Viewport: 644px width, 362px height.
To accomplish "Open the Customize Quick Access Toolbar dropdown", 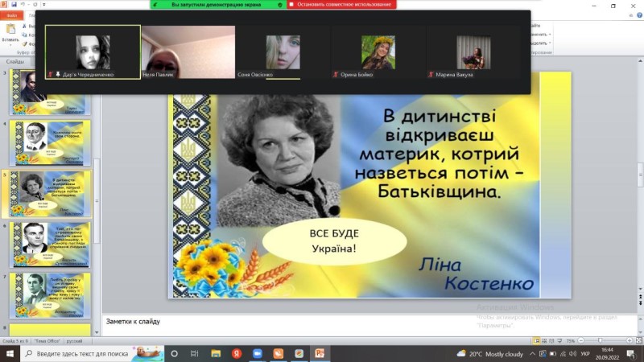I will coord(44,5).
